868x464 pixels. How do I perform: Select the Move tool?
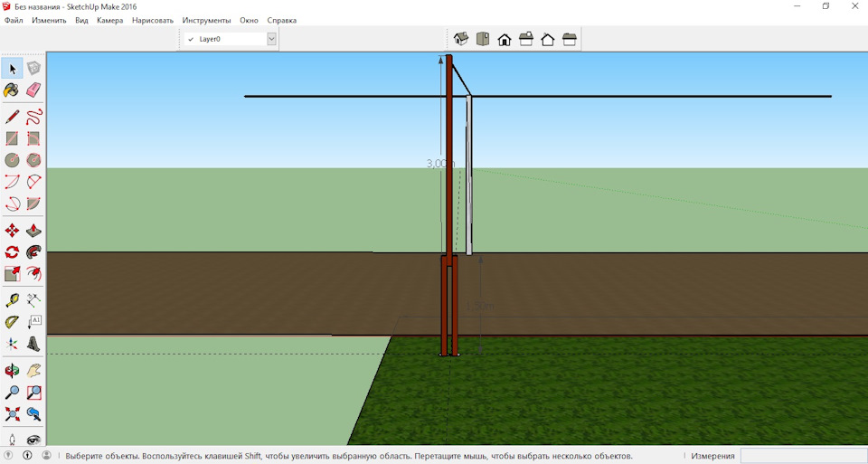(x=12, y=231)
